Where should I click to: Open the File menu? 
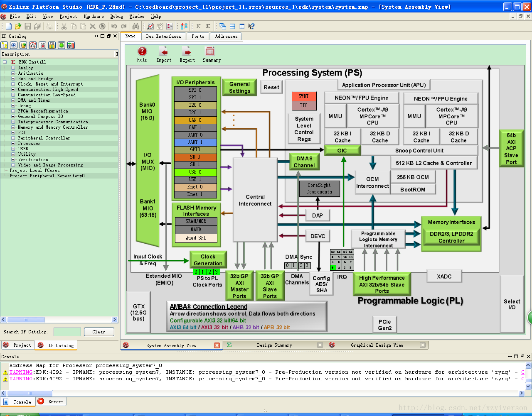(x=15, y=16)
